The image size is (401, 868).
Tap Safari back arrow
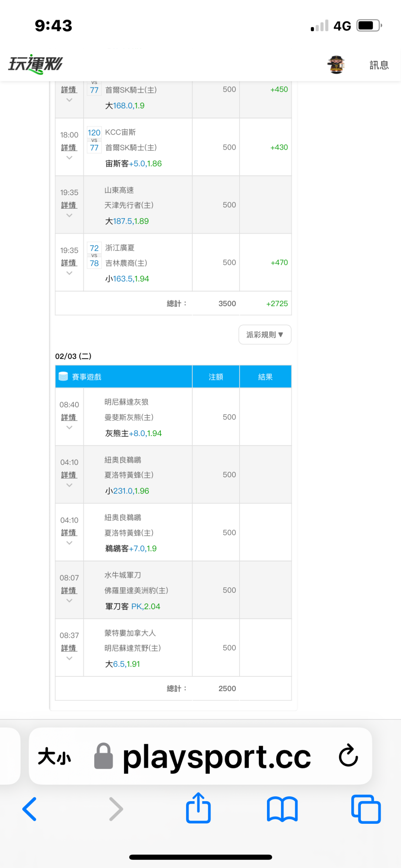[30, 809]
